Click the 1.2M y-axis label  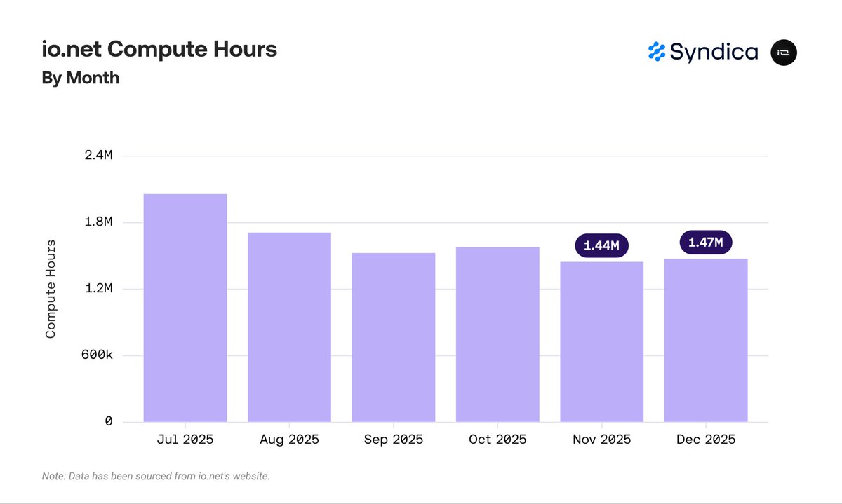(98, 288)
